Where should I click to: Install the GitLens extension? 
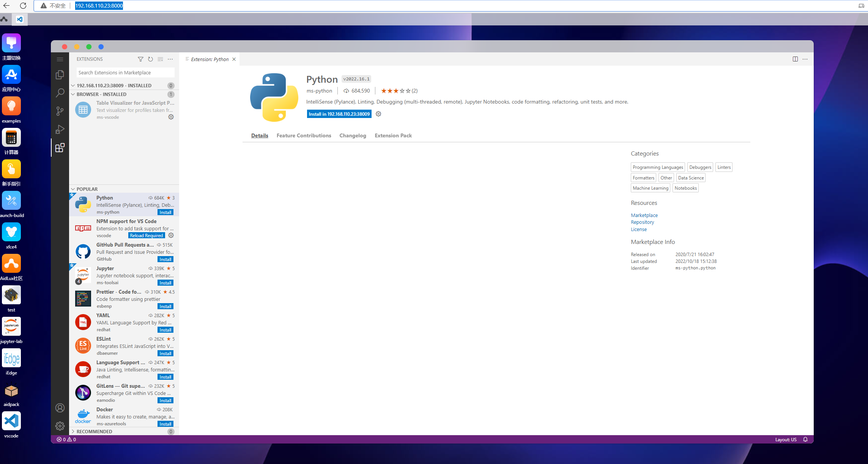point(165,400)
